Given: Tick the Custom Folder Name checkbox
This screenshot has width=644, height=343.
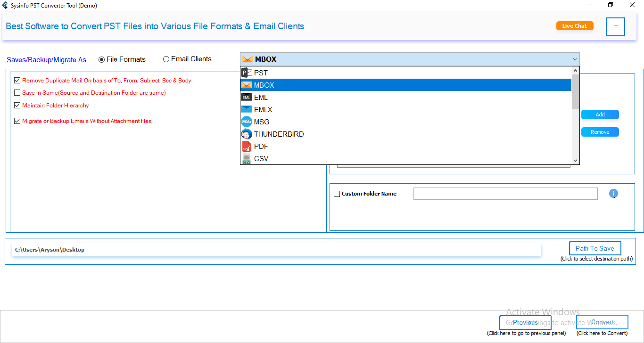Looking at the screenshot, I should pyautogui.click(x=337, y=194).
